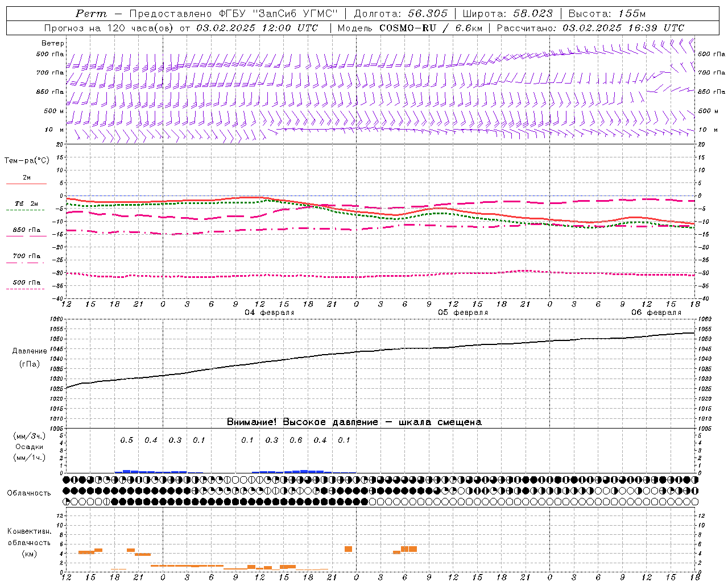Click the precipitation value "0.5"
The height and width of the screenshot is (582, 728).
tap(127, 440)
